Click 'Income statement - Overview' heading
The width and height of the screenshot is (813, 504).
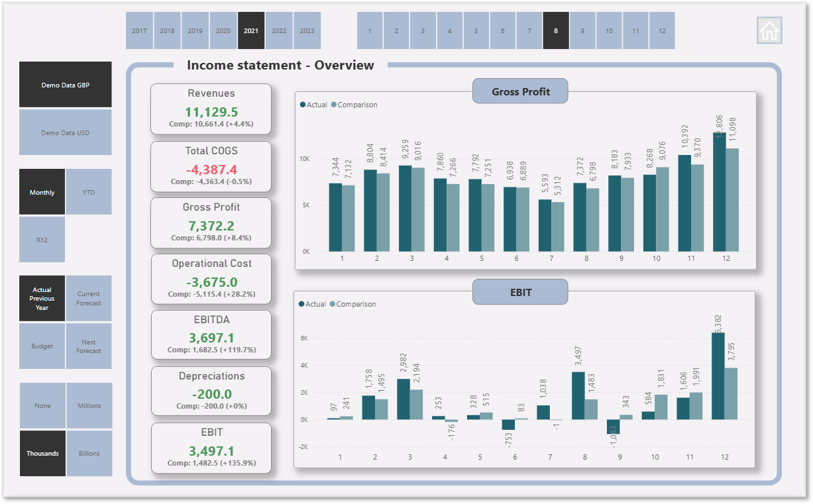(280, 65)
